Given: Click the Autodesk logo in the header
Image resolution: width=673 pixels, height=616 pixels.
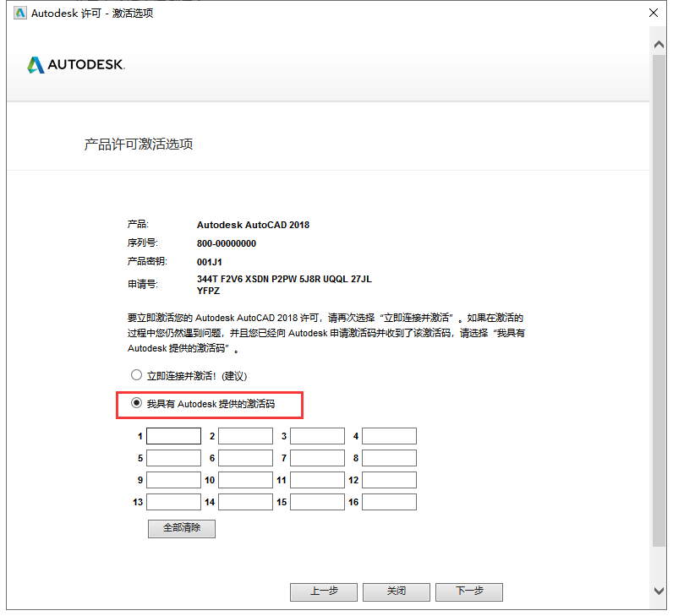Looking at the screenshot, I should click(76, 65).
